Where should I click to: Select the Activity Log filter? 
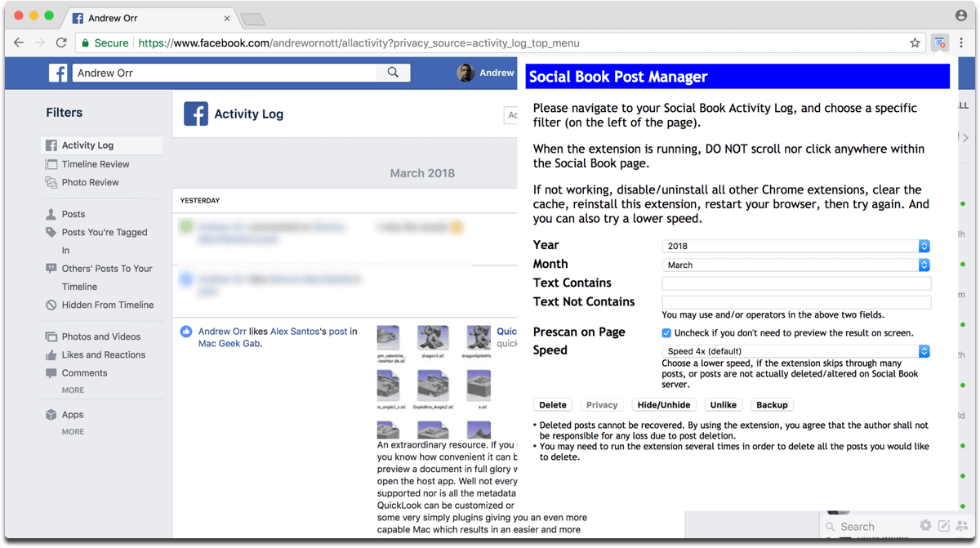coord(101,145)
